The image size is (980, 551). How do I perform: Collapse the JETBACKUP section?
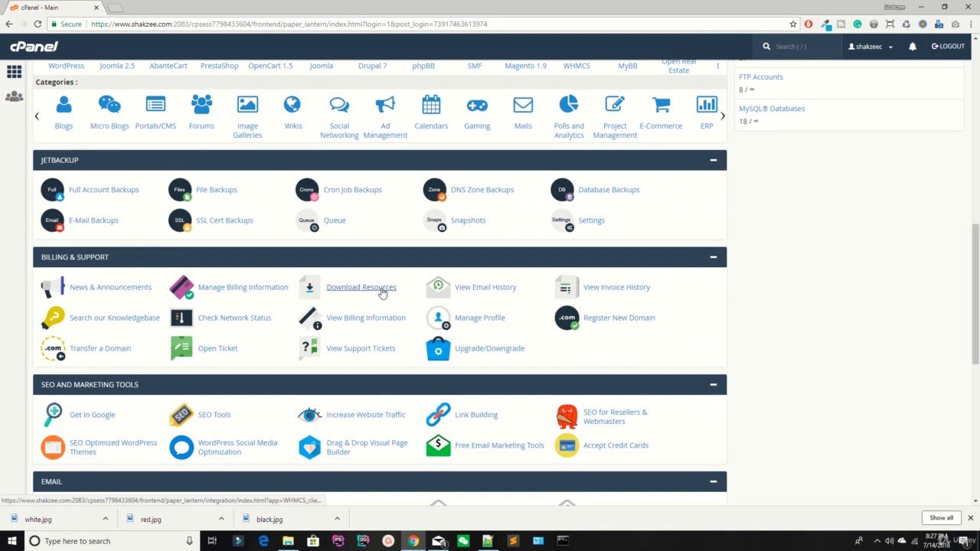[713, 160]
